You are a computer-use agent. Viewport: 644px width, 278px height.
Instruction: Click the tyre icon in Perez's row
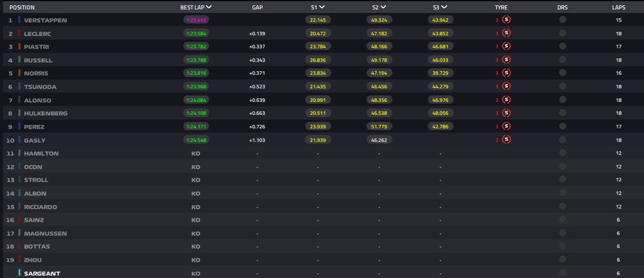[x=506, y=126]
